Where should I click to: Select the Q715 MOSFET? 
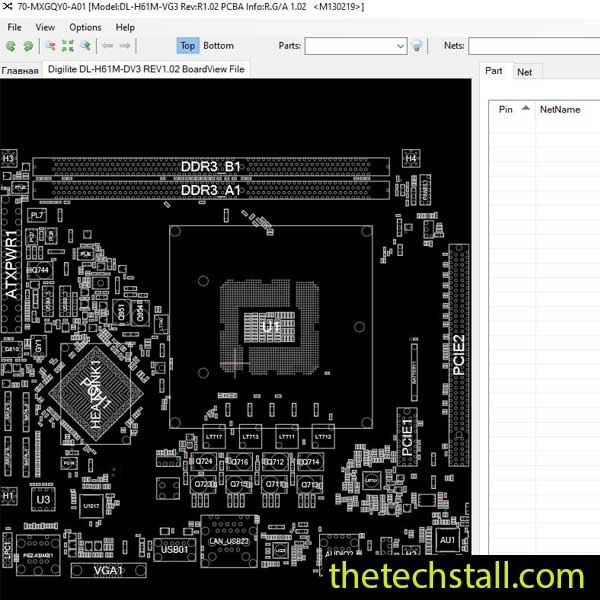tap(239, 484)
